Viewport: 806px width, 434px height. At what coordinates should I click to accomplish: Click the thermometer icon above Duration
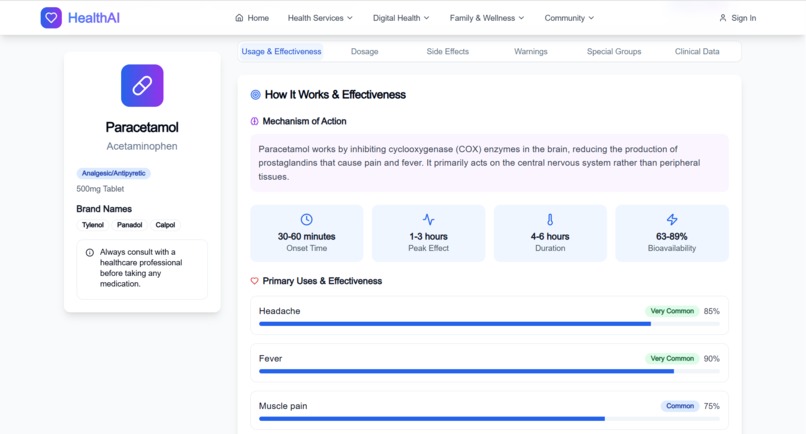coord(550,220)
